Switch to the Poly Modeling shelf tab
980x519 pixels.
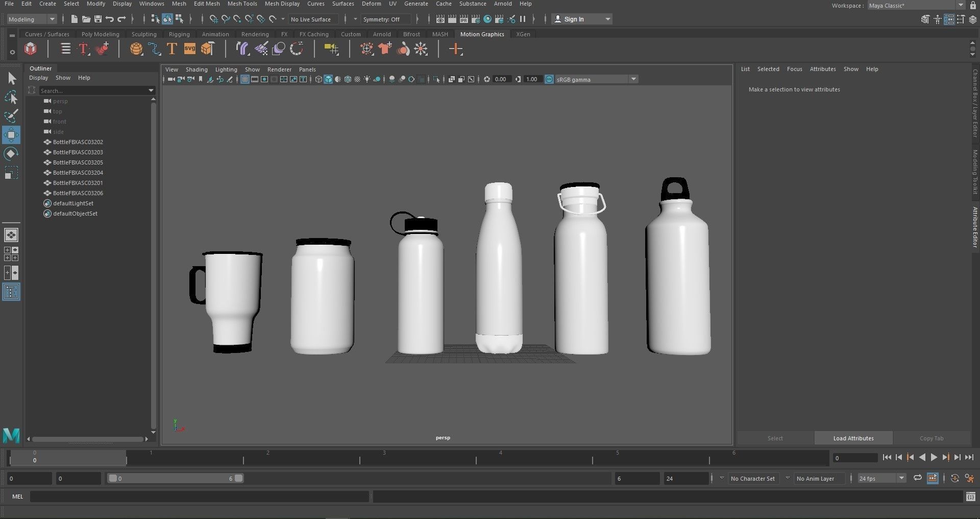point(100,34)
